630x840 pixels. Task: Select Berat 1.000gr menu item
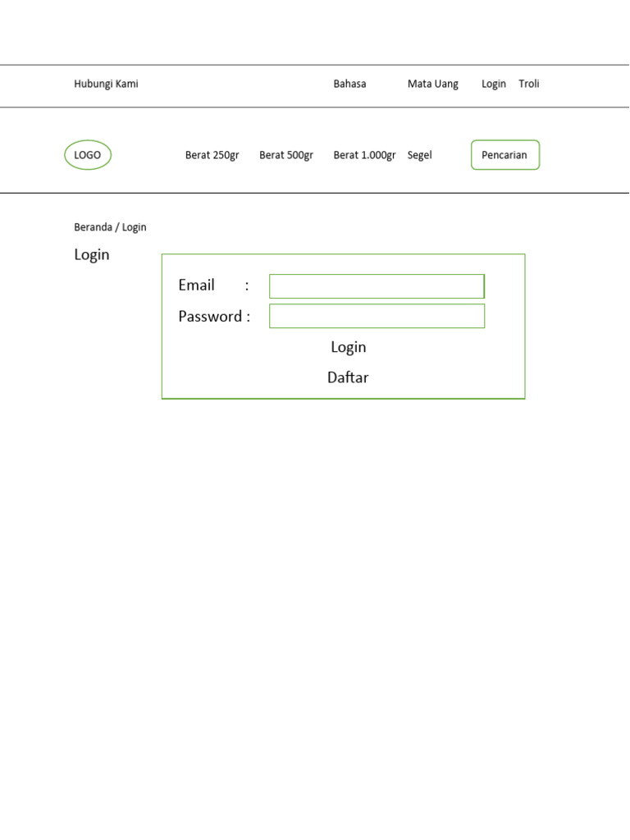pyautogui.click(x=364, y=155)
